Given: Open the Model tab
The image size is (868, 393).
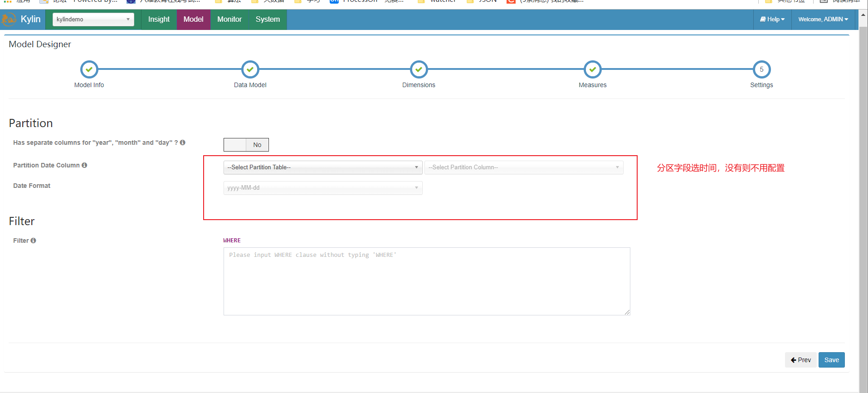Looking at the screenshot, I should [x=193, y=20].
